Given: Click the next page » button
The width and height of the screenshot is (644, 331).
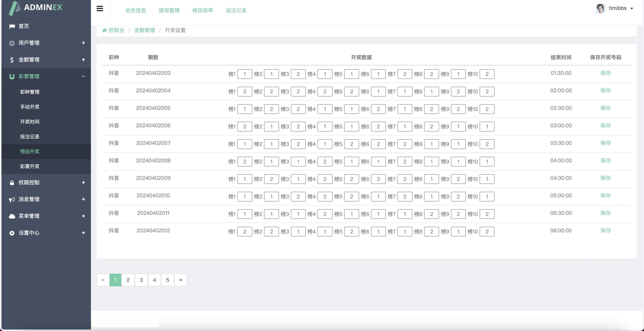Looking at the screenshot, I should [181, 280].
